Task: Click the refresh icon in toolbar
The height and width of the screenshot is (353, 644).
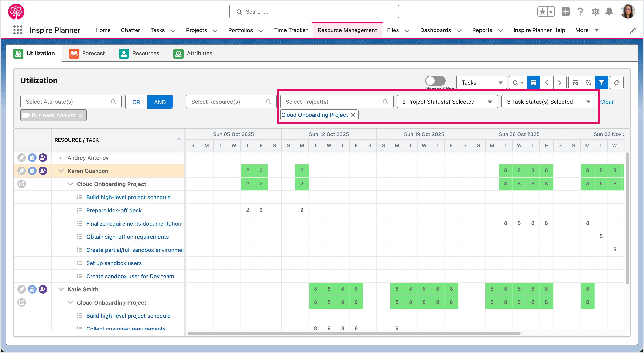Action: pos(617,82)
